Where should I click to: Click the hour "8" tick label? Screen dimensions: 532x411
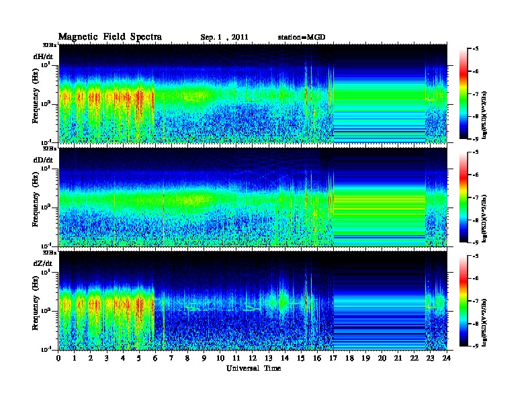coord(187,358)
